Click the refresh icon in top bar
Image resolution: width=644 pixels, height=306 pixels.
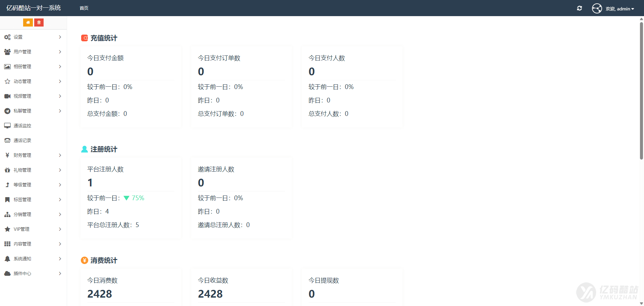click(x=579, y=8)
